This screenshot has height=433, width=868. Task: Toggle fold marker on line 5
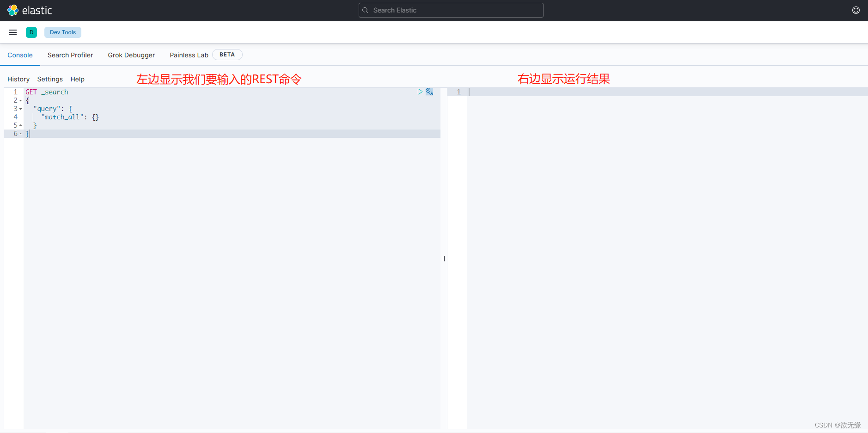(x=21, y=125)
